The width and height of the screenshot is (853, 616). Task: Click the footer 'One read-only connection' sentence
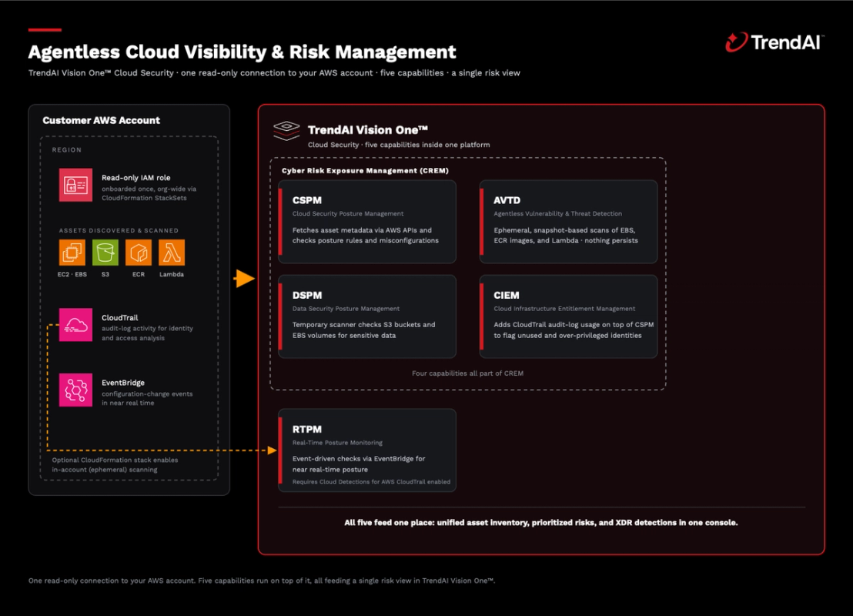coord(262,581)
